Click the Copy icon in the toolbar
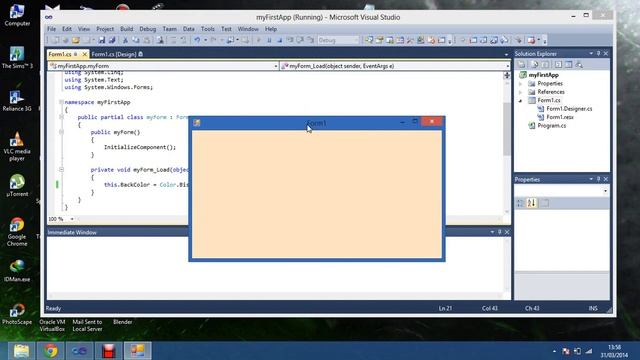640x360 pixels. tap(136, 40)
